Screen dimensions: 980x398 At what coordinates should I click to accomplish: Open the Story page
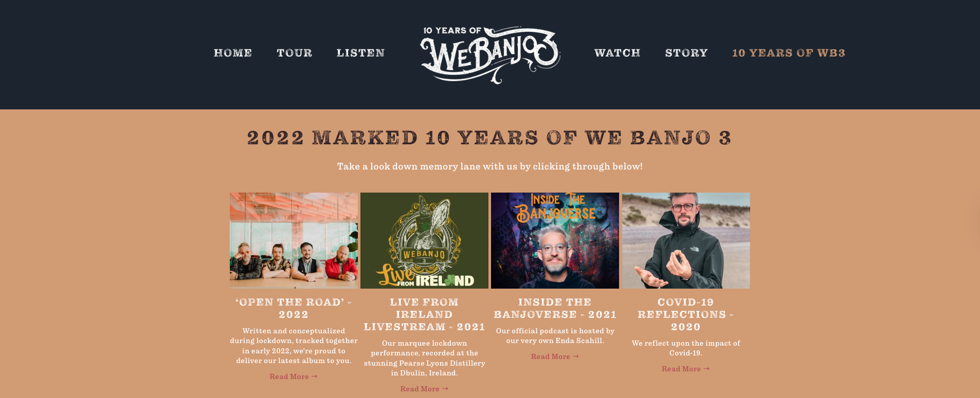click(686, 53)
